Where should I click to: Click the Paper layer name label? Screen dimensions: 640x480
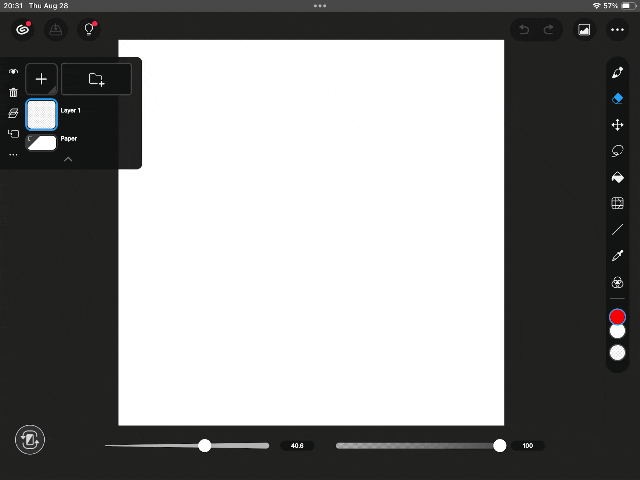coord(69,139)
